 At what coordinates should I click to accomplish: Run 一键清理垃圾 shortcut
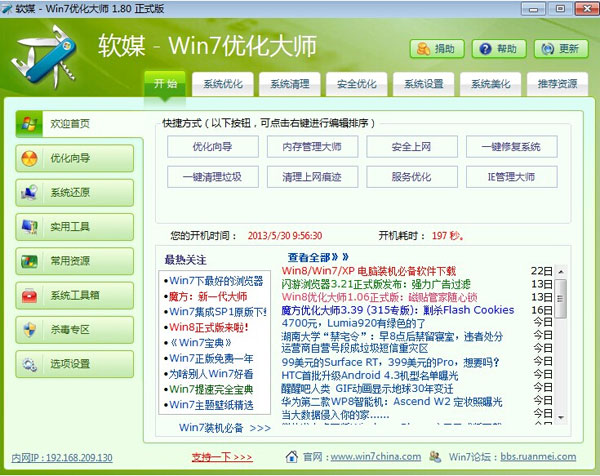pos(213,177)
